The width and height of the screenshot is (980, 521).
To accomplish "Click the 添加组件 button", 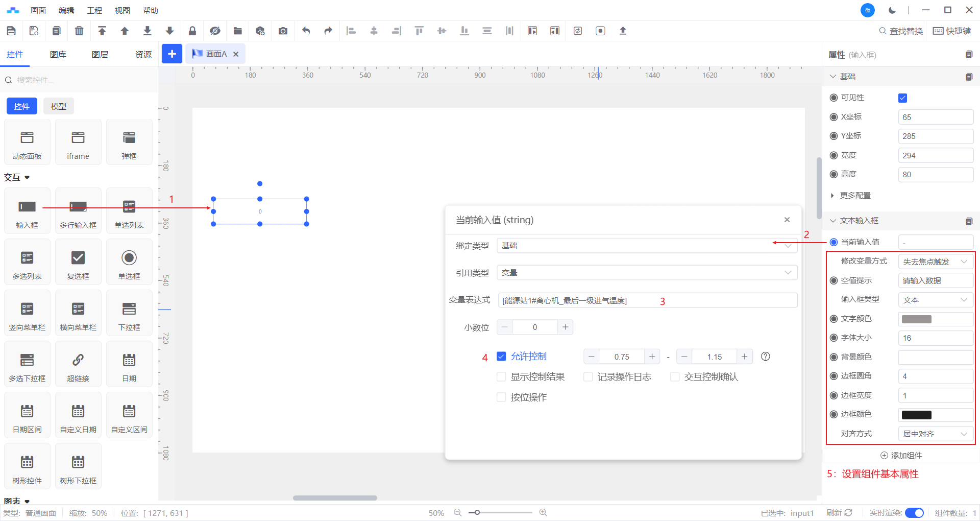I will 901,455.
